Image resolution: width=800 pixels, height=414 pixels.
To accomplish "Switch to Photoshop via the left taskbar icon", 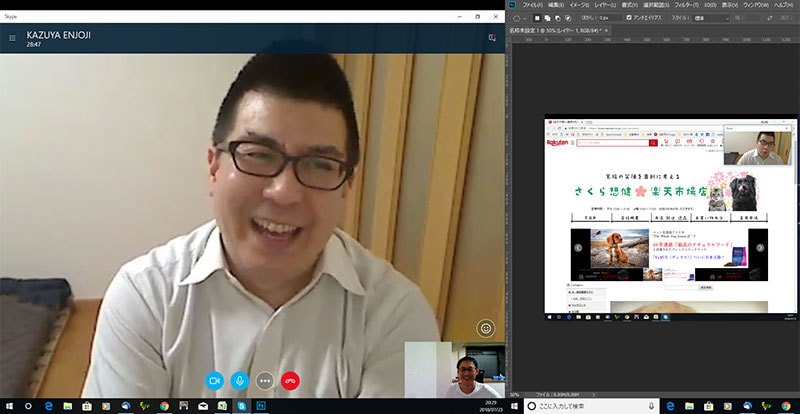I will point(261,406).
